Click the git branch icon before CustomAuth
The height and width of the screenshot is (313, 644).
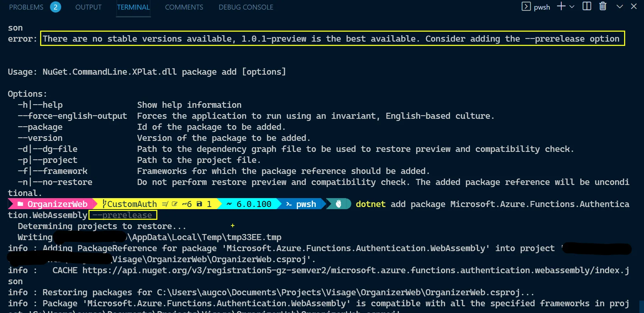click(x=104, y=204)
